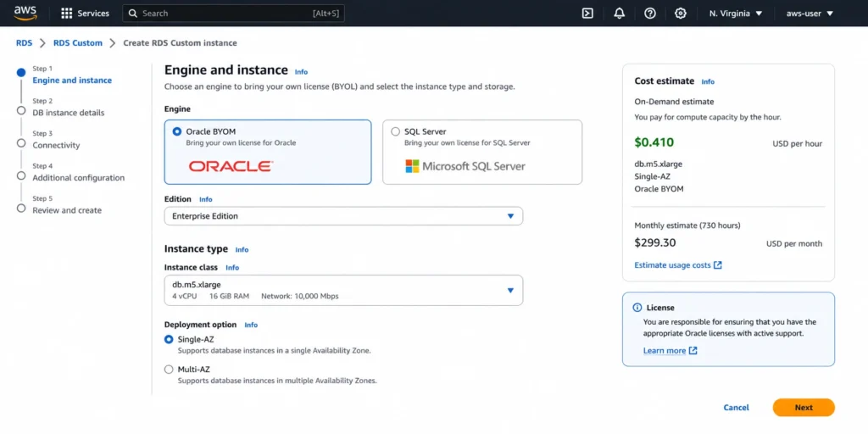Screen dimensions: 868x434
Task: Click the Microsoft SQL Server logo
Action: (465, 166)
